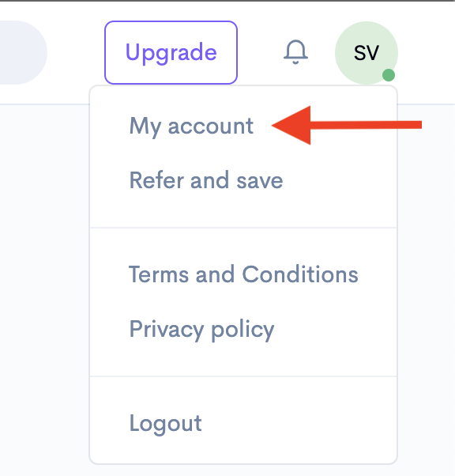Open Terms and Conditions
The height and width of the screenshot is (476, 455).
(243, 274)
